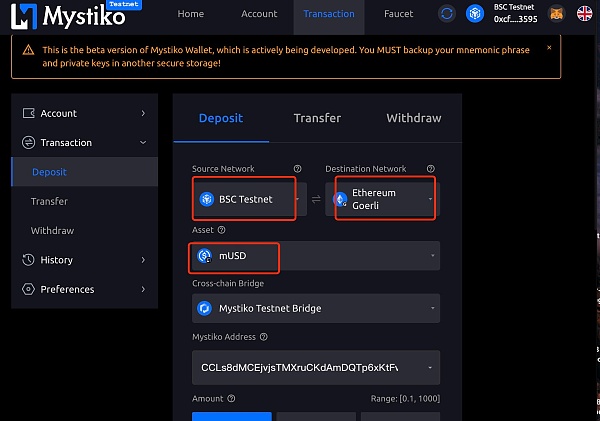Image resolution: width=600 pixels, height=421 pixels.
Task: Open the Home page
Action: (x=191, y=14)
